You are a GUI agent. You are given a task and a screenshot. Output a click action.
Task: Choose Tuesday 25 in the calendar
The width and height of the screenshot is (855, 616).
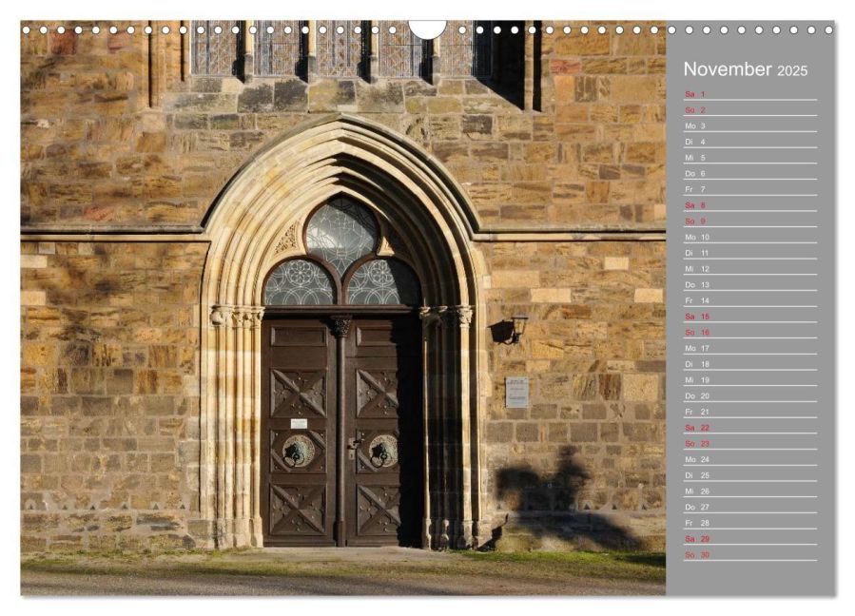(x=749, y=475)
